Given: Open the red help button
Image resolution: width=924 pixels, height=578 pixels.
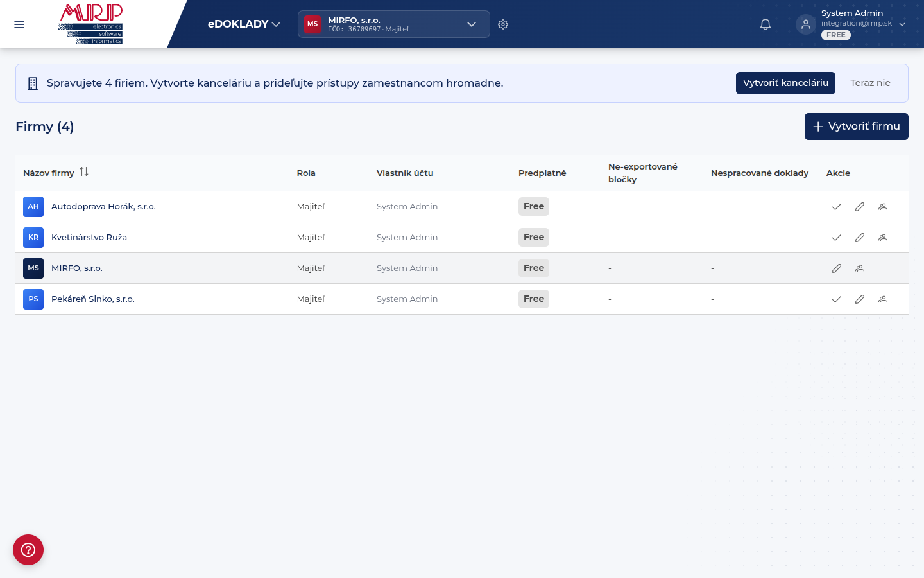Looking at the screenshot, I should point(28,550).
